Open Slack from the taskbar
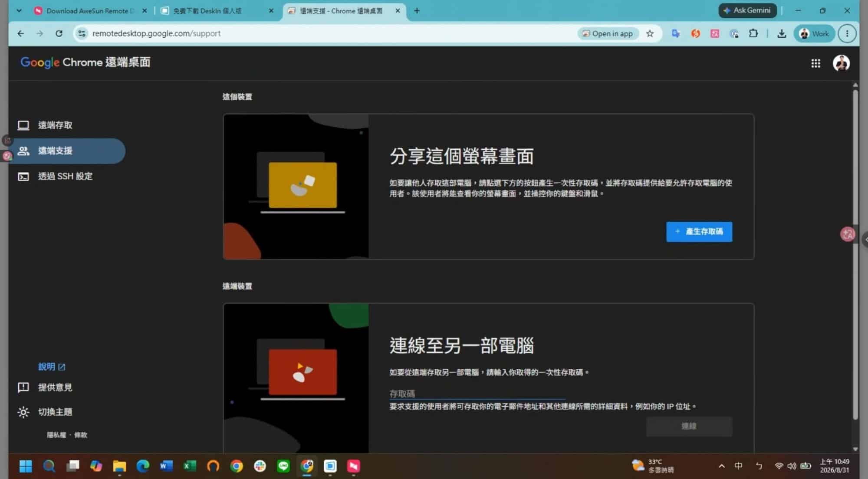 (x=260, y=466)
